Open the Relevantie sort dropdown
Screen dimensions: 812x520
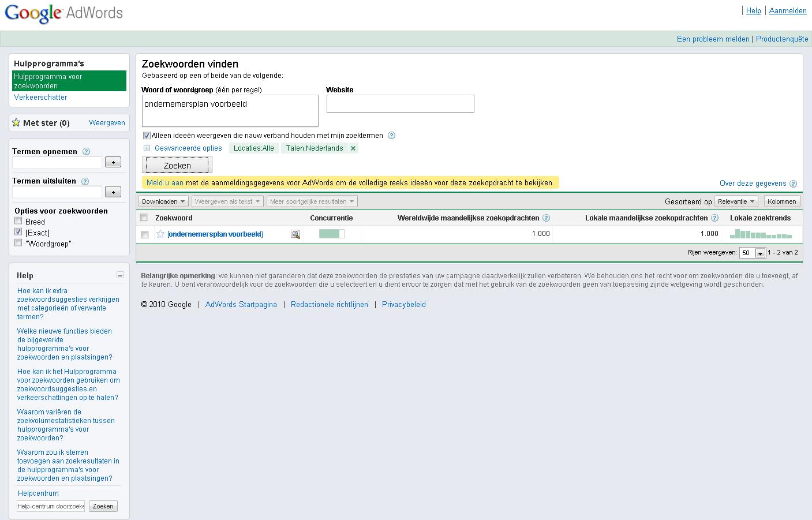[x=736, y=201]
